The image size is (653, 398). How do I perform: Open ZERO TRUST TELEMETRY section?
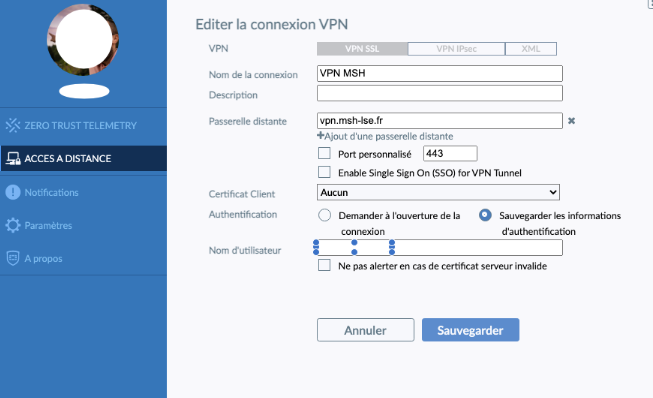tap(83, 125)
